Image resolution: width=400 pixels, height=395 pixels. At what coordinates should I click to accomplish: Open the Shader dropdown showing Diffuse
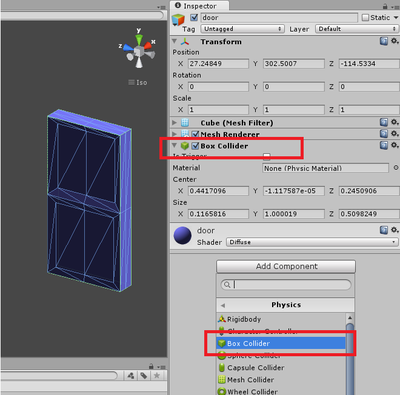(312, 242)
